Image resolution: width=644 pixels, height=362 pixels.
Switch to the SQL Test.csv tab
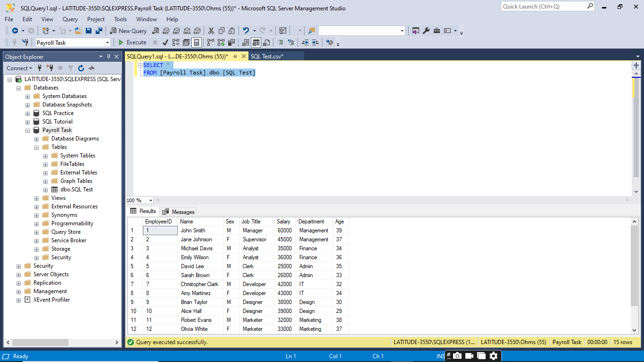tap(267, 56)
